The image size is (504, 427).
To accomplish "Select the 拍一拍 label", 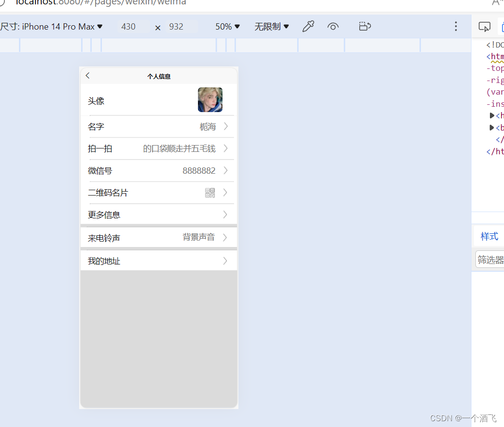I will [100, 148].
